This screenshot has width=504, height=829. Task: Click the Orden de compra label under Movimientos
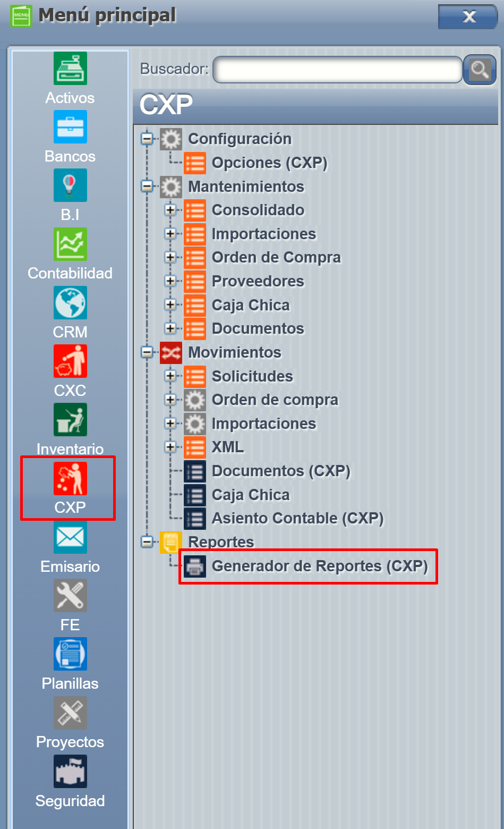tap(275, 400)
